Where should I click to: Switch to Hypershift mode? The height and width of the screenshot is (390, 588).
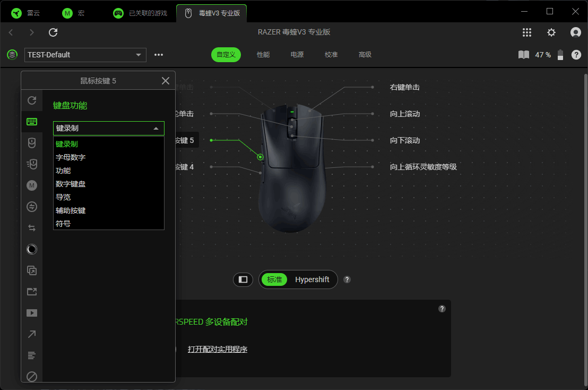click(x=312, y=279)
